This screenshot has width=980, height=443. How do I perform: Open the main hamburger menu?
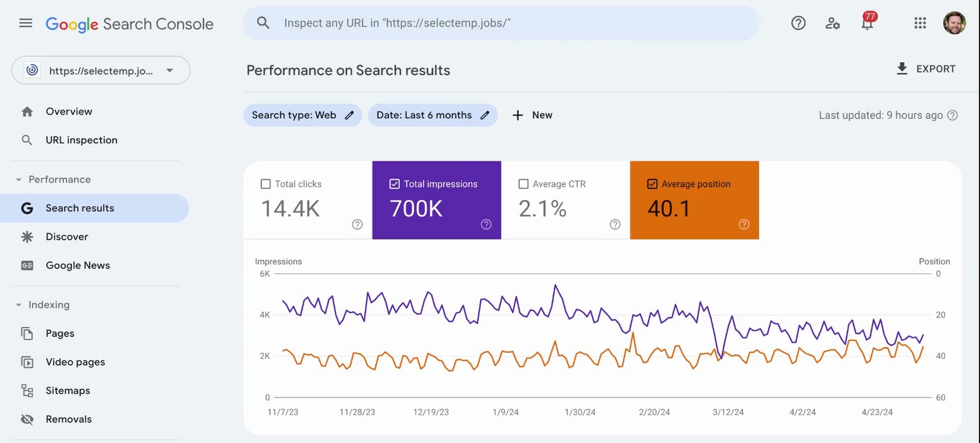click(x=26, y=23)
